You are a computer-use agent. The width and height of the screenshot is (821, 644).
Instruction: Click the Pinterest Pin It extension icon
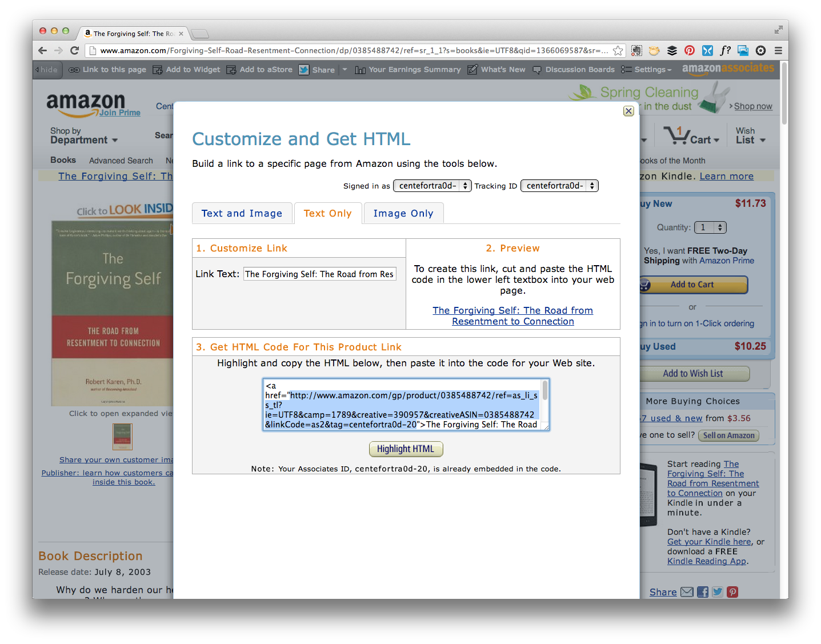tap(690, 50)
